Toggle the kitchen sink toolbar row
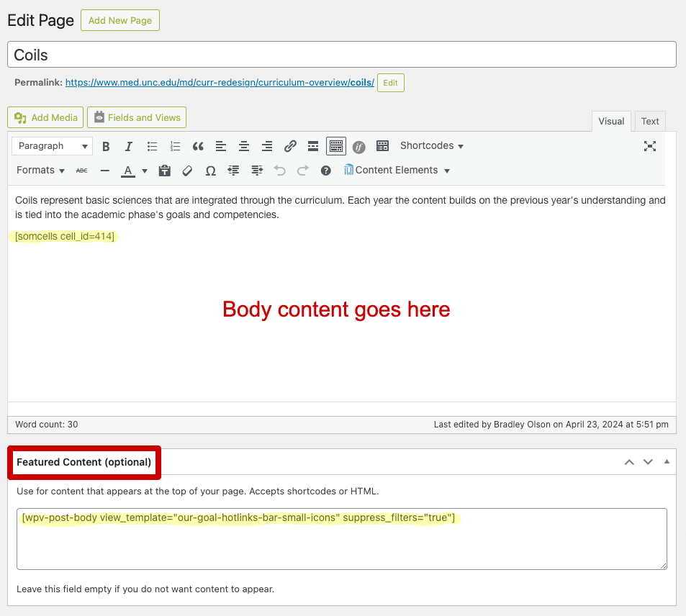 coord(336,146)
